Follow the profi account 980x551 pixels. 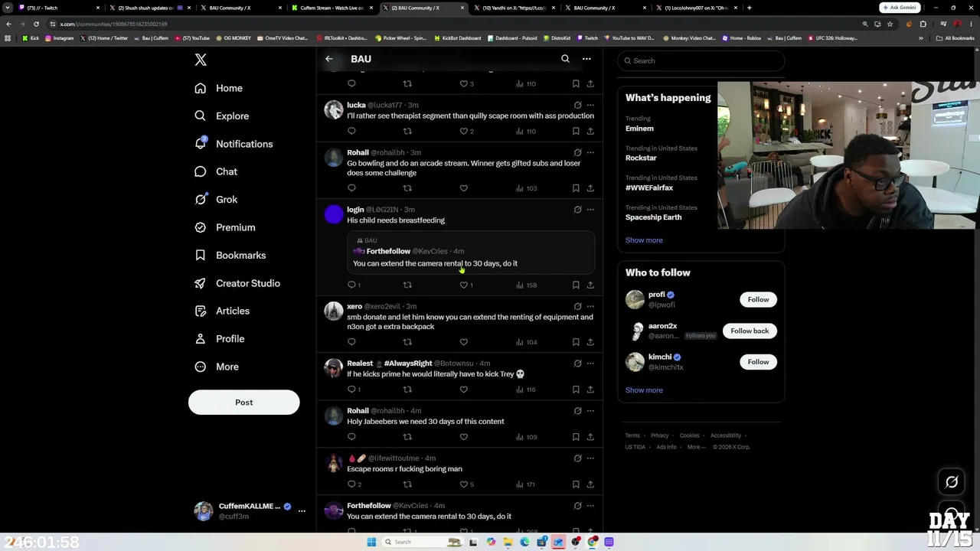tap(758, 299)
